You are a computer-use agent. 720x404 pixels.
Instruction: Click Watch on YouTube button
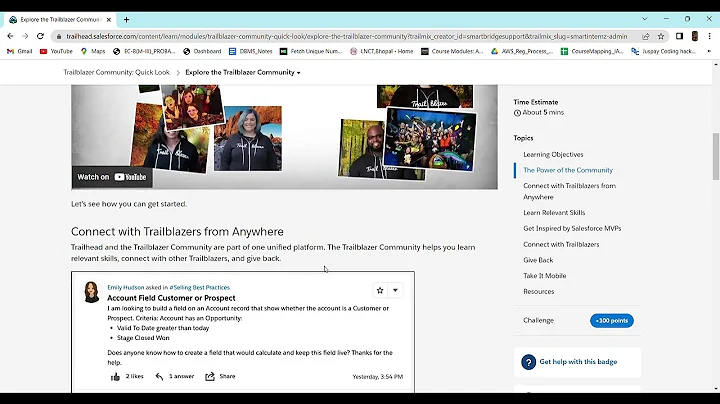(112, 177)
